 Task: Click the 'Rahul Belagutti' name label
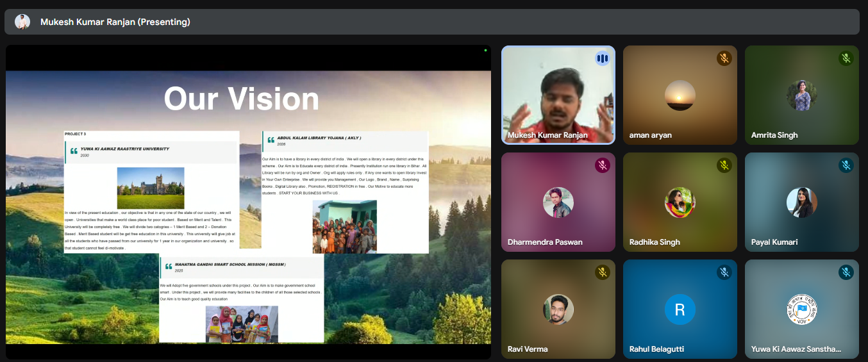656,349
